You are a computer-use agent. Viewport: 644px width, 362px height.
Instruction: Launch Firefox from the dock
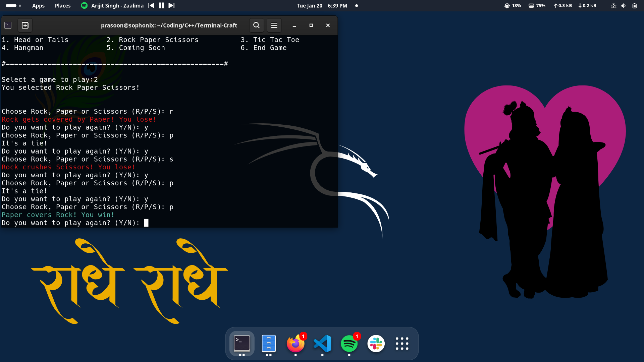tap(296, 344)
